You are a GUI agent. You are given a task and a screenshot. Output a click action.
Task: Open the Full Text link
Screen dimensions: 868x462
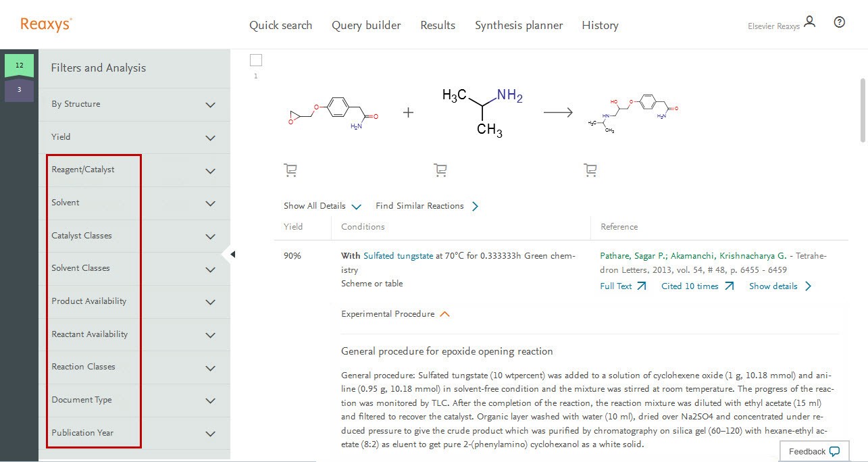click(623, 286)
